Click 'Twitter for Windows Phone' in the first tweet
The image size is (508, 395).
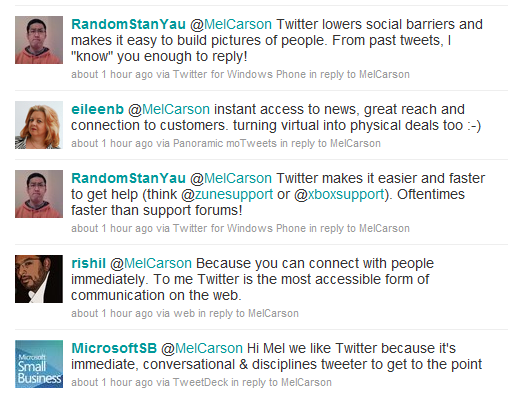[x=239, y=74]
